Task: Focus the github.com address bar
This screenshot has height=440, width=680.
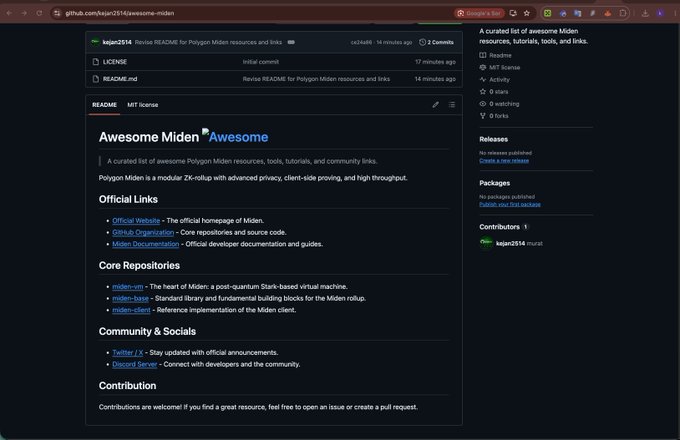Action: pos(256,13)
